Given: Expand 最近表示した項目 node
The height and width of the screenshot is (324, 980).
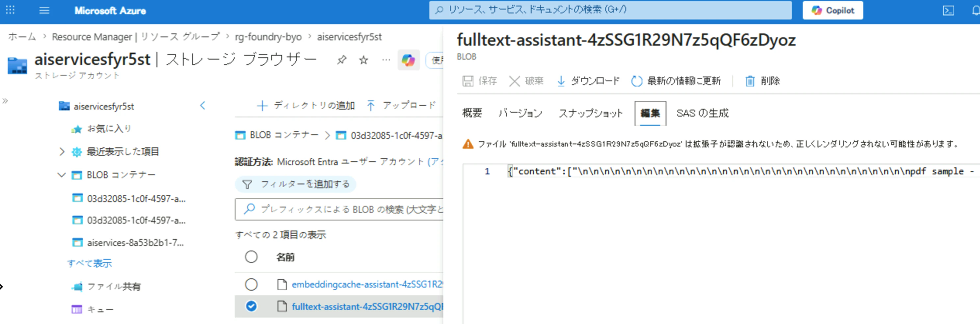Looking at the screenshot, I should [x=62, y=152].
